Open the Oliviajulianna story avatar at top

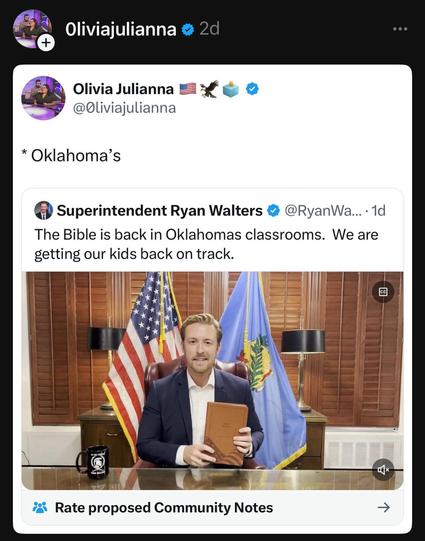(x=32, y=28)
